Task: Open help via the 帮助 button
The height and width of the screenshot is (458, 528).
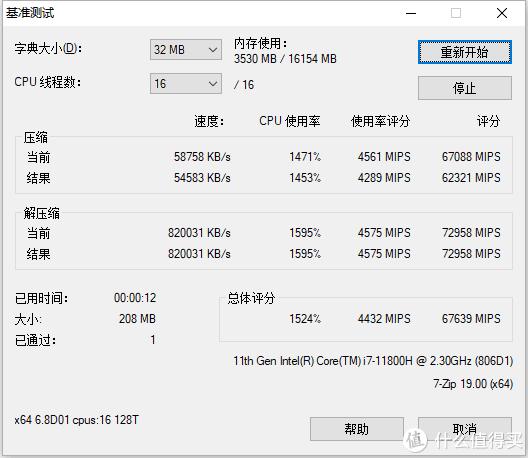Action: 357,429
